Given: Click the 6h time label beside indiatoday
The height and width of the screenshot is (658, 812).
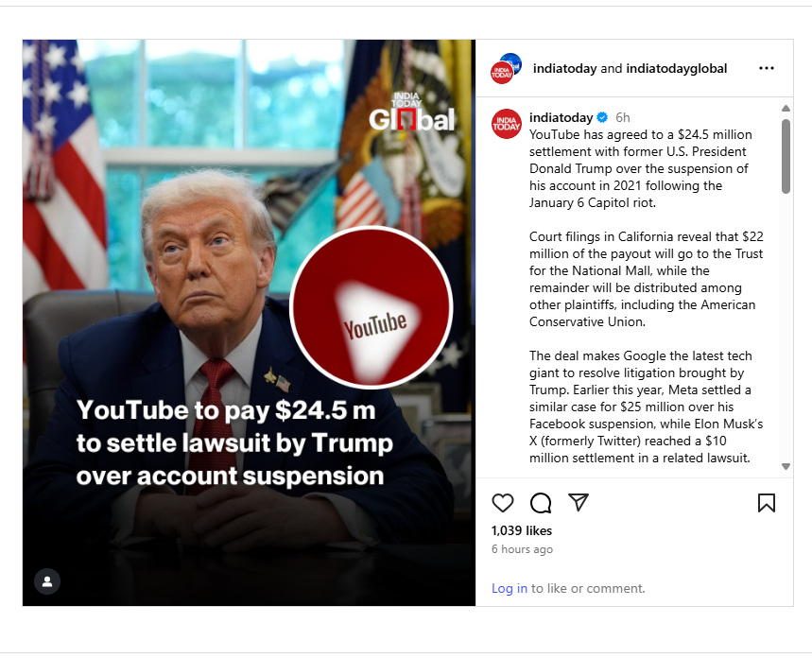Looking at the screenshot, I should pos(622,117).
